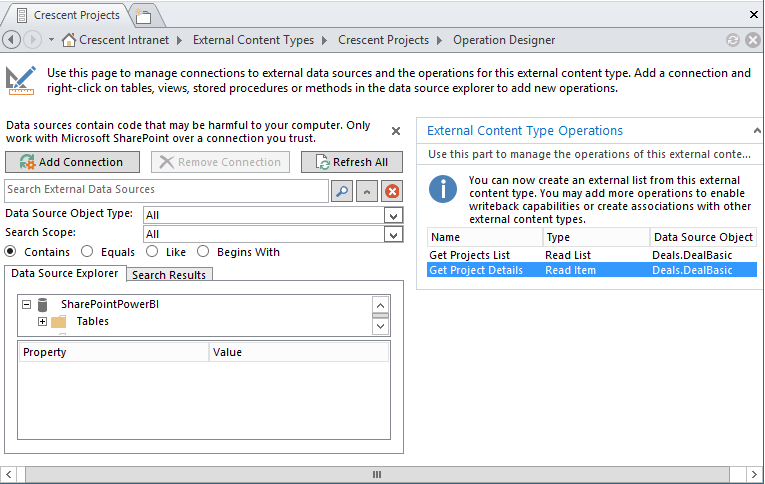
Task: Click the Back navigation arrow
Action: 11,40
